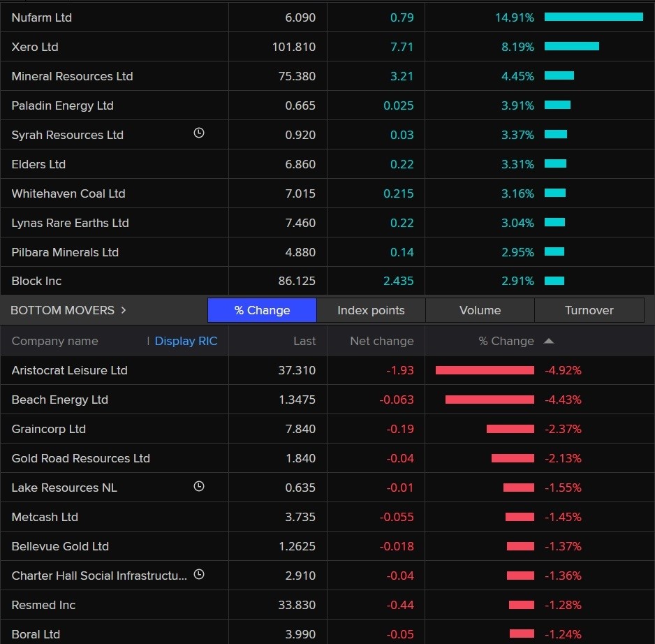Click Whitehaven Coal last price 7.015
The image size is (655, 644).
click(x=300, y=193)
